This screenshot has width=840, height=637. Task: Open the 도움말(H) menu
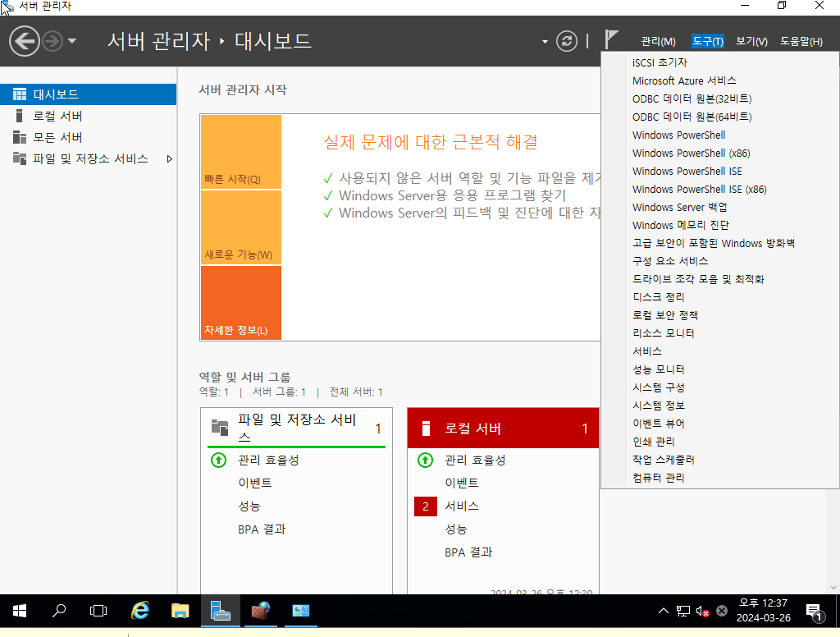(801, 41)
